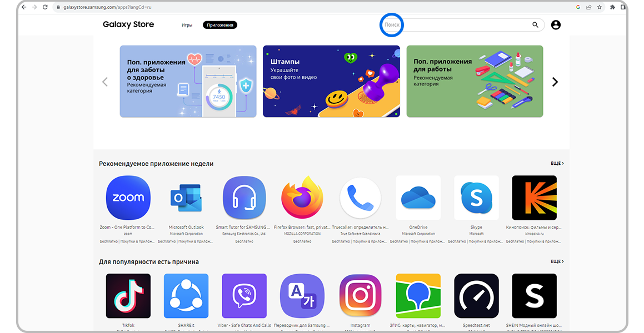Click the Galaxy Store logo

pyautogui.click(x=128, y=24)
